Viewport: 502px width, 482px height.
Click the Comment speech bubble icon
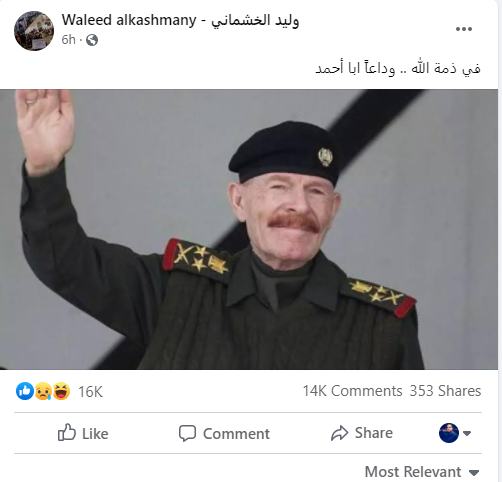(x=187, y=433)
